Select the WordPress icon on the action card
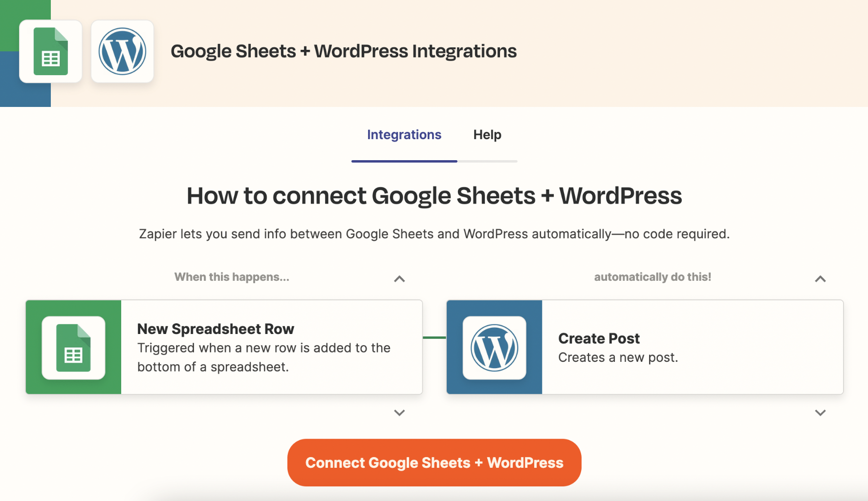868x501 pixels. (x=494, y=348)
